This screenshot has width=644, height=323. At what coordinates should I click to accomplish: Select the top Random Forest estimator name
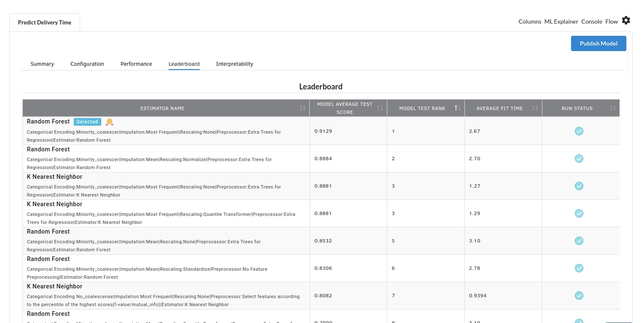click(48, 121)
